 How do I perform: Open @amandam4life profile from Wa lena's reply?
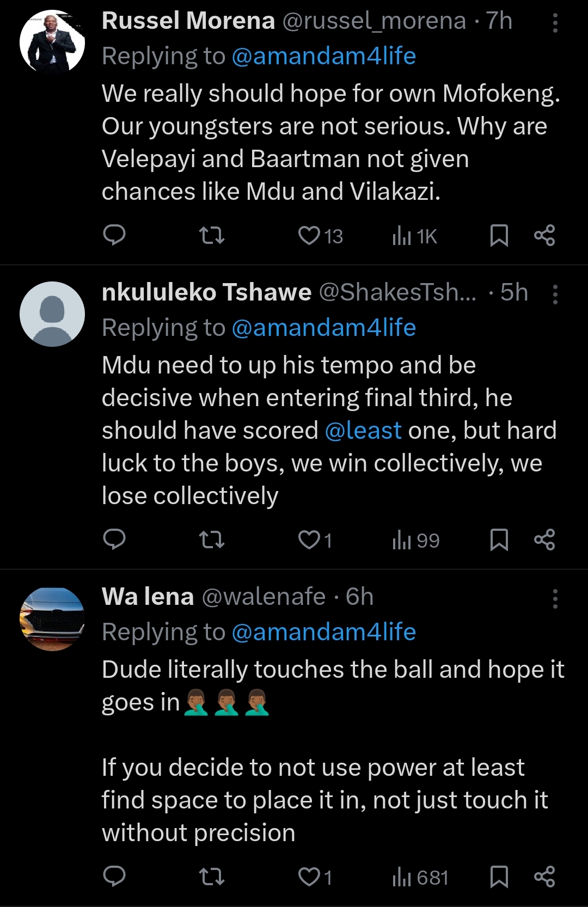(x=323, y=632)
